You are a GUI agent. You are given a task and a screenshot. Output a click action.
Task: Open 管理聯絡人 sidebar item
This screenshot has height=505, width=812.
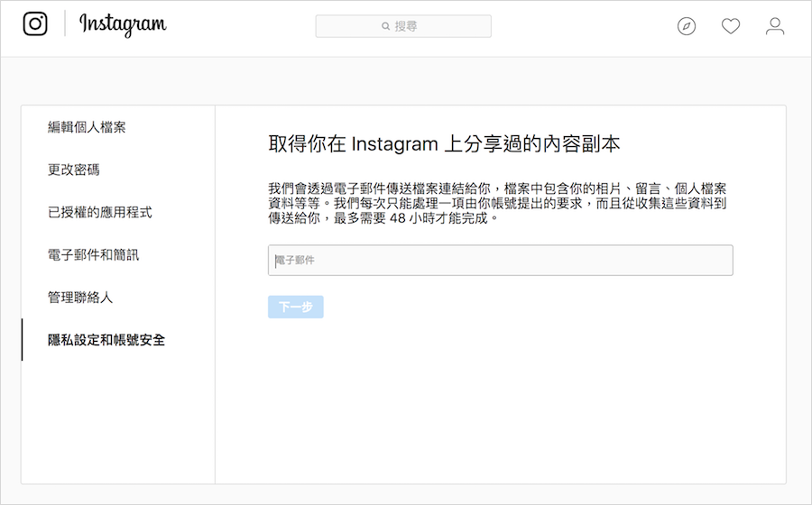click(x=80, y=298)
